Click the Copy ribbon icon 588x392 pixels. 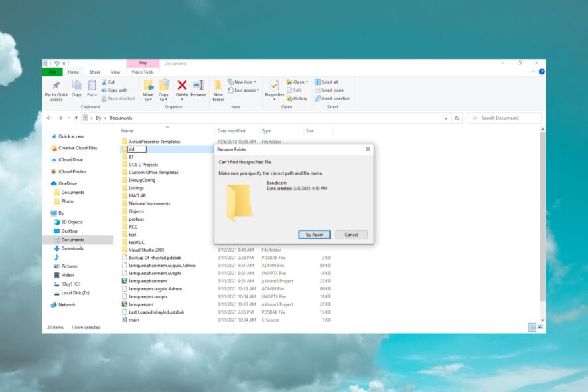76,86
